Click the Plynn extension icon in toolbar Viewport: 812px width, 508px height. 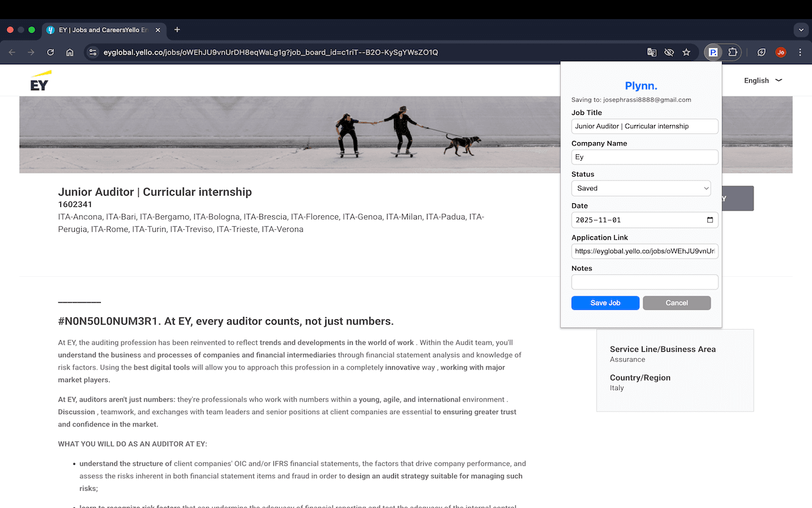(713, 52)
